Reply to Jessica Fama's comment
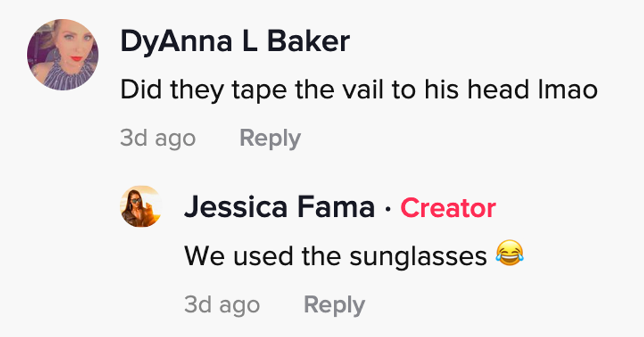Viewport: 644px width, 337px height. point(334,305)
